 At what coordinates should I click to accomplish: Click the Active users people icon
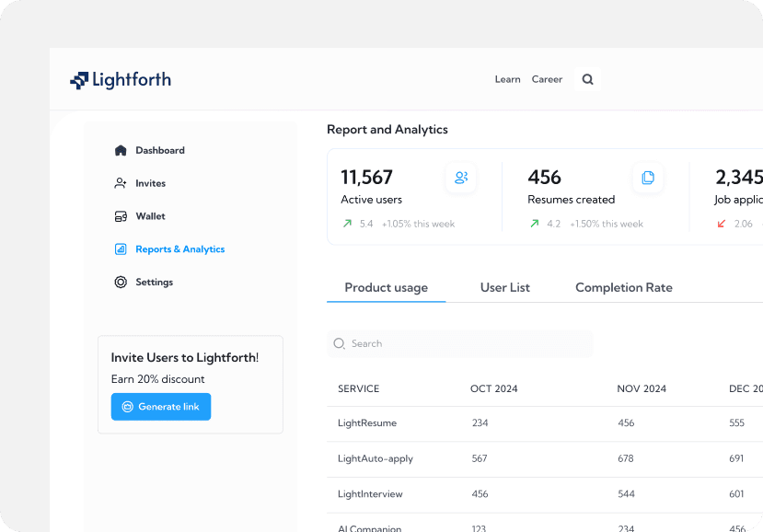click(x=461, y=177)
